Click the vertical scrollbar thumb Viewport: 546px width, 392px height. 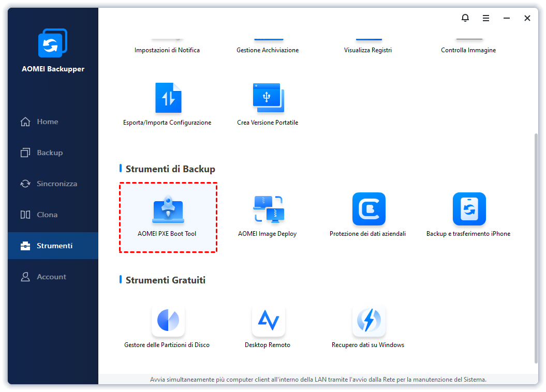pyautogui.click(x=536, y=248)
